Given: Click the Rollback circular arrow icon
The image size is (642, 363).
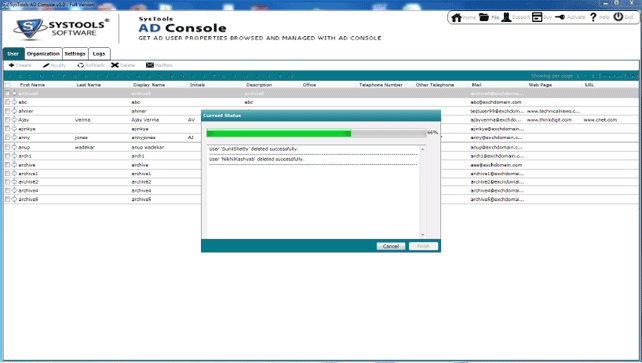Looking at the screenshot, I should 81,65.
